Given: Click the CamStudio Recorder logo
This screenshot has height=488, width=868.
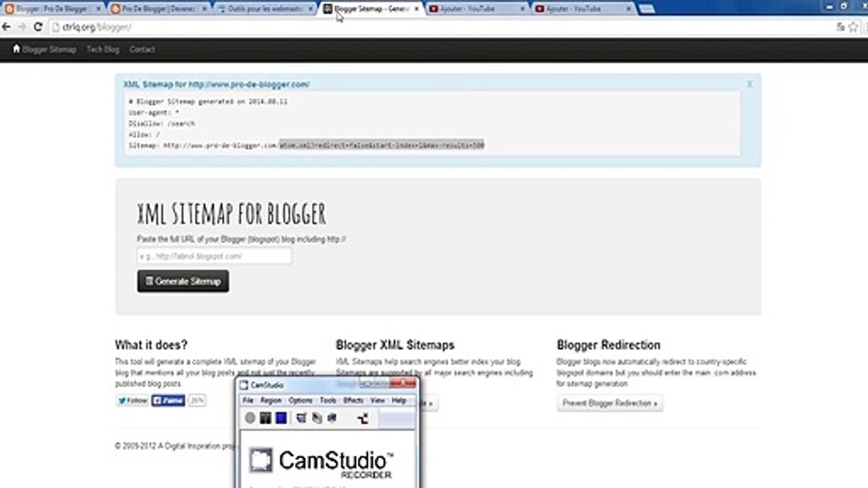Looking at the screenshot, I should point(321,463).
